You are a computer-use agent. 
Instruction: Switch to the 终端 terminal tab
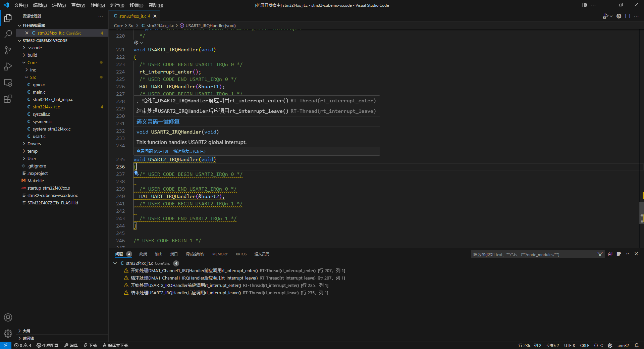pos(143,254)
